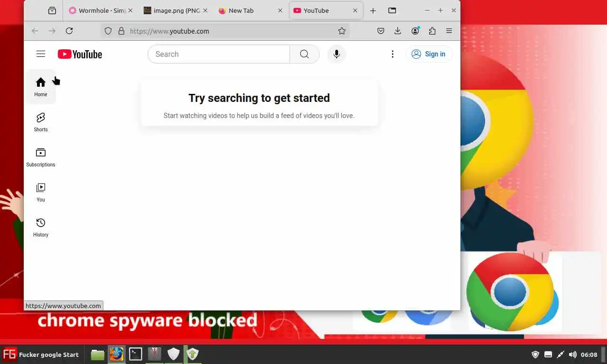This screenshot has width=607, height=364.
Task: Click the 06:08 taskbar clock
Action: [589, 355]
